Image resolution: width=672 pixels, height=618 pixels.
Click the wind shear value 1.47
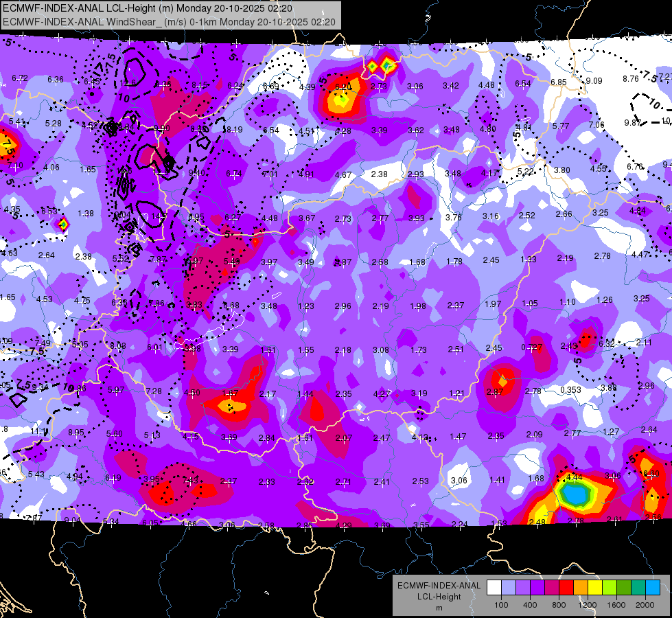(458, 436)
